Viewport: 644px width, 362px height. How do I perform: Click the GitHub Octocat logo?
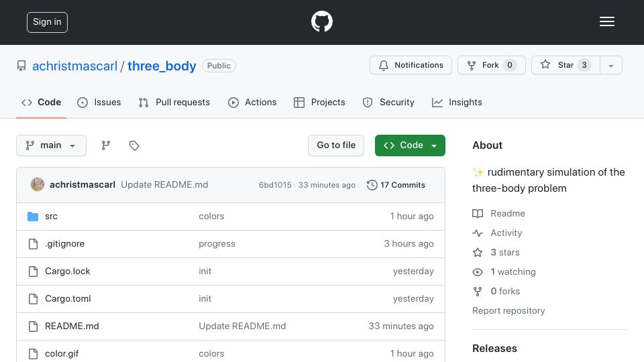coord(321,21)
